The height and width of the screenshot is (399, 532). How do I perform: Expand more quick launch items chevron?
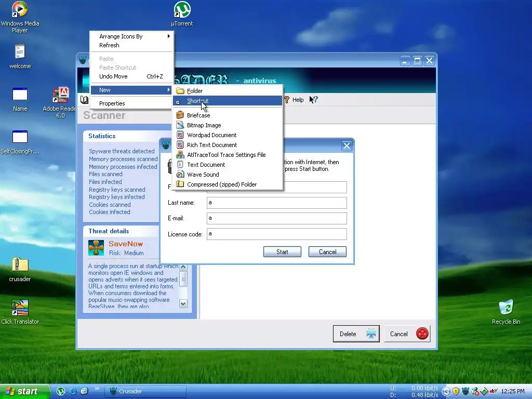97,389
